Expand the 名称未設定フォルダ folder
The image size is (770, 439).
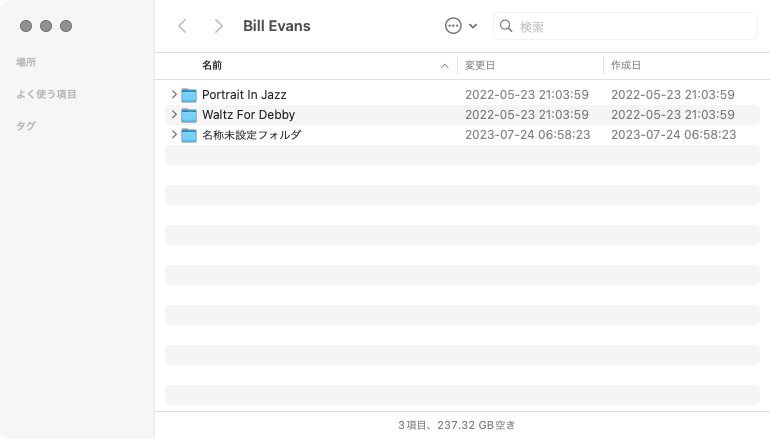click(x=174, y=135)
